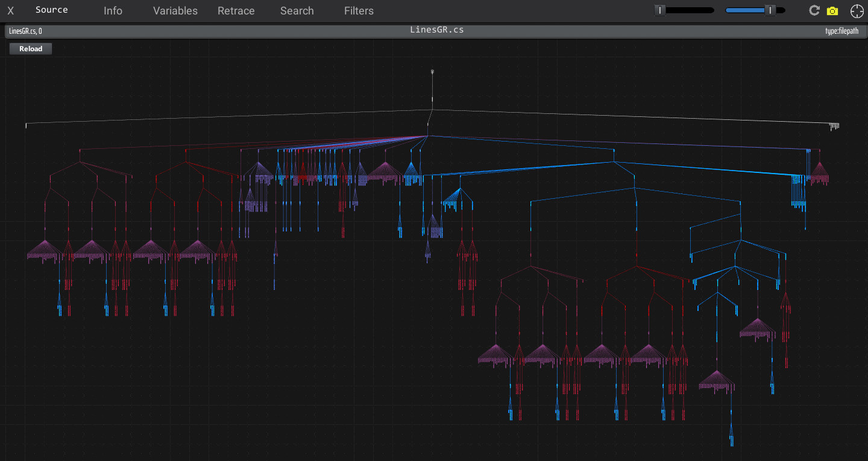Click the LinesGR.cs title in the header
Viewport: 868px width, 461px height.
tap(436, 30)
